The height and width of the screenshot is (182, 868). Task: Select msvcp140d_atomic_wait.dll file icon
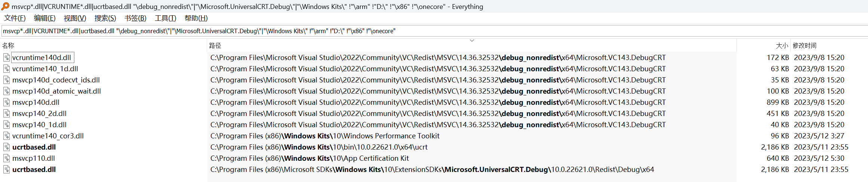pyautogui.click(x=6, y=91)
